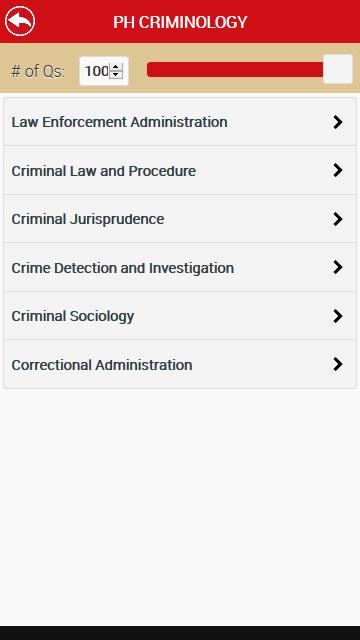This screenshot has height=640, width=360.
Task: Open Crime Detection and Investigation questions
Action: (x=180, y=267)
